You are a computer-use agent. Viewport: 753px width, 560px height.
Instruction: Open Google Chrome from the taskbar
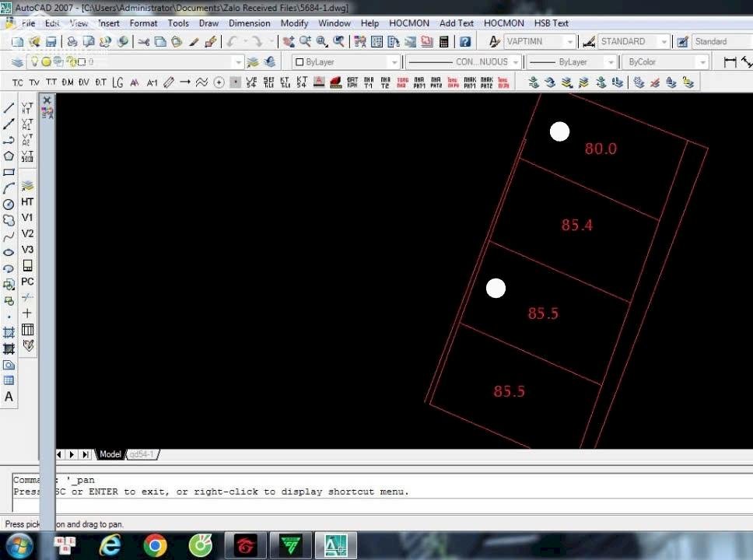155,546
